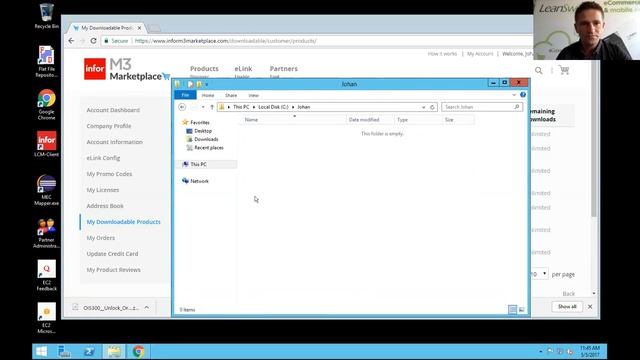Show hidden system tray icons
Image resolution: width=640 pixels, height=360 pixels.
pos(541,351)
